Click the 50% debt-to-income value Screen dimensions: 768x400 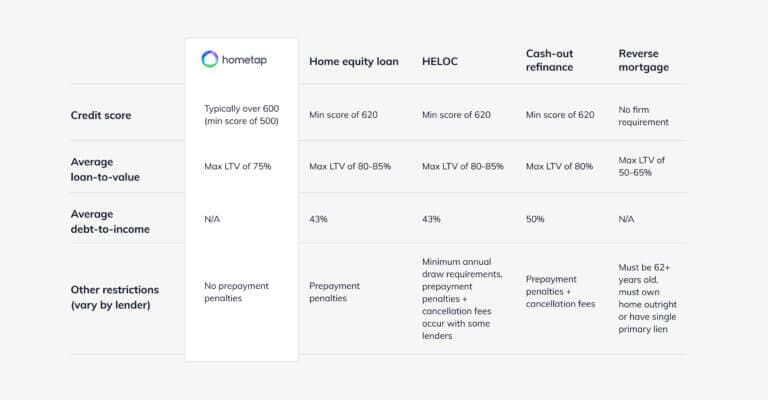(538, 217)
